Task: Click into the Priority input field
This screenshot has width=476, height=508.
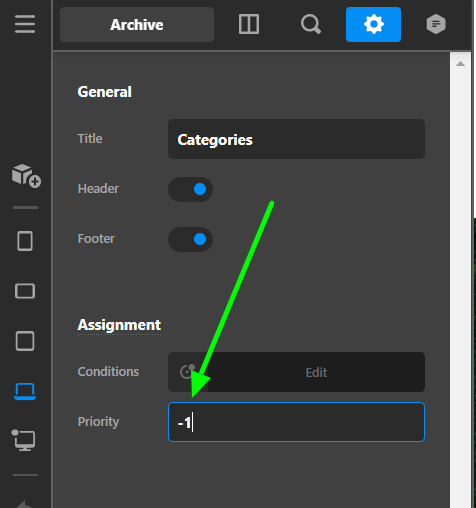Action: (296, 422)
